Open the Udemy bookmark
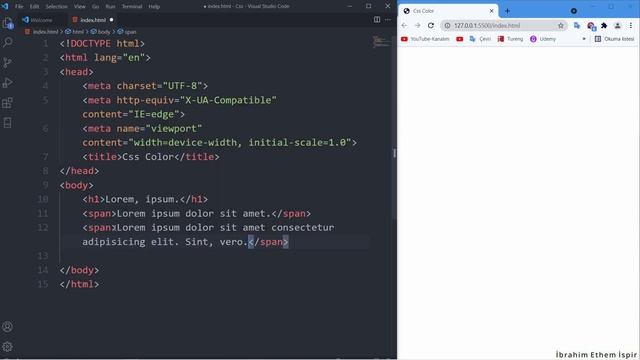640x360 pixels. pos(543,39)
